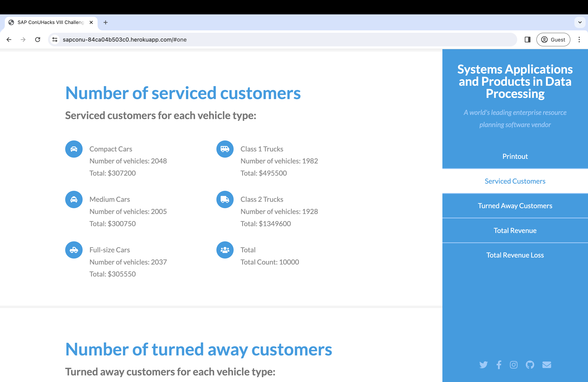Viewport: 588px width, 382px height.
Task: Click the email envelope icon
Action: (x=546, y=365)
